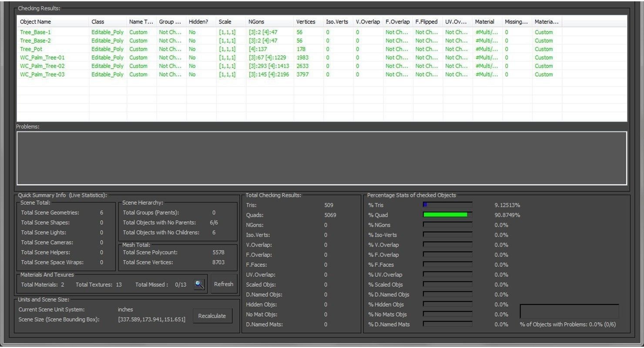The width and height of the screenshot is (644, 348).
Task: Click the Material column header
Action: [487, 22]
